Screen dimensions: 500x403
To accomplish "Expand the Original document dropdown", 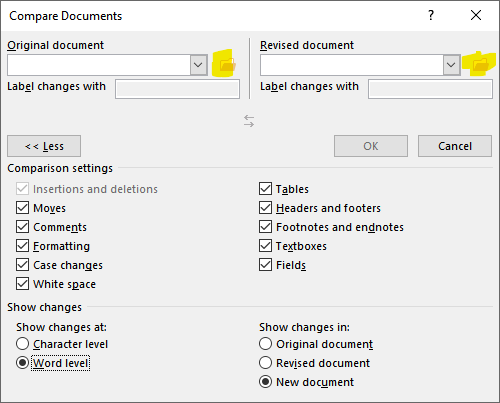I will click(x=198, y=65).
